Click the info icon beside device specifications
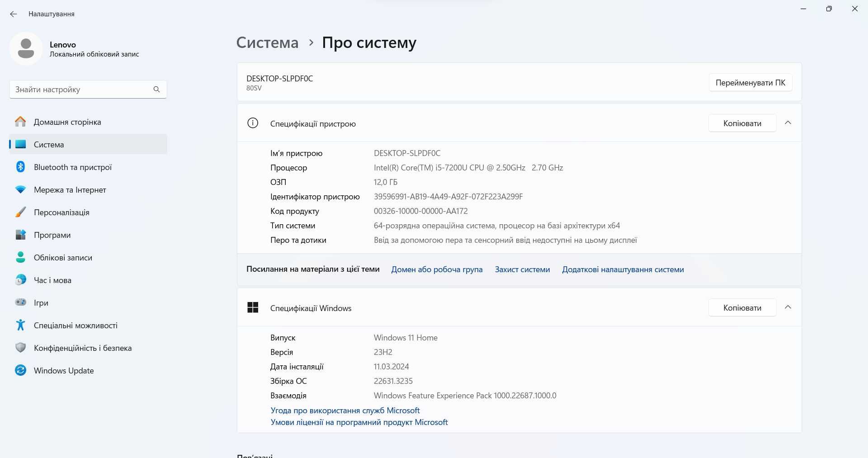 click(x=253, y=123)
